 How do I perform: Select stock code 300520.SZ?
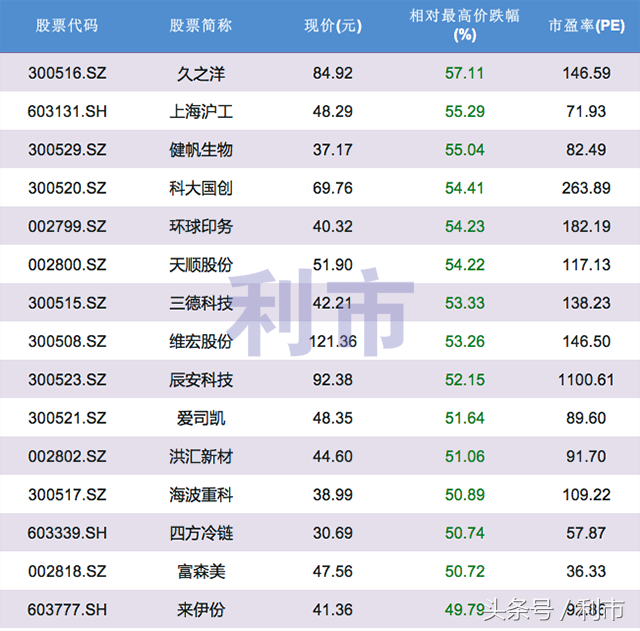(x=67, y=188)
